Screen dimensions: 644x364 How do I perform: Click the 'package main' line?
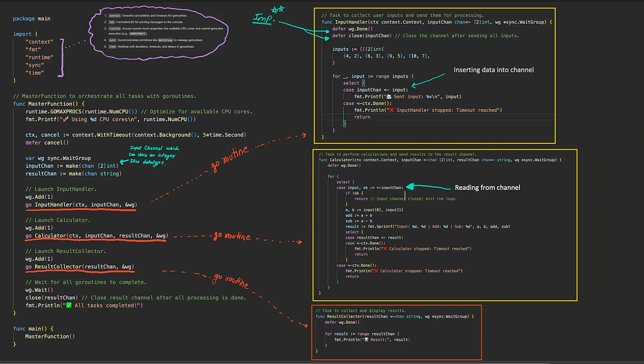tap(32, 18)
